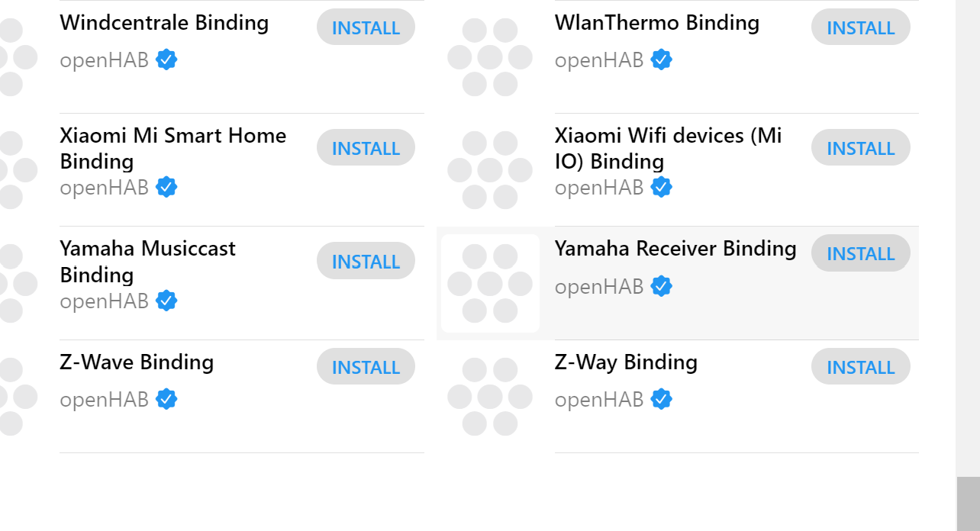Screen dimensions: 980x531
Task: Click the Z-Way Binding logo icon
Action: pyautogui.click(x=490, y=397)
